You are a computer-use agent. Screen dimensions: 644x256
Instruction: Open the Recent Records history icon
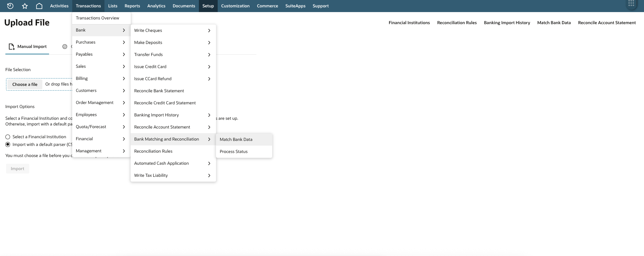click(10, 6)
